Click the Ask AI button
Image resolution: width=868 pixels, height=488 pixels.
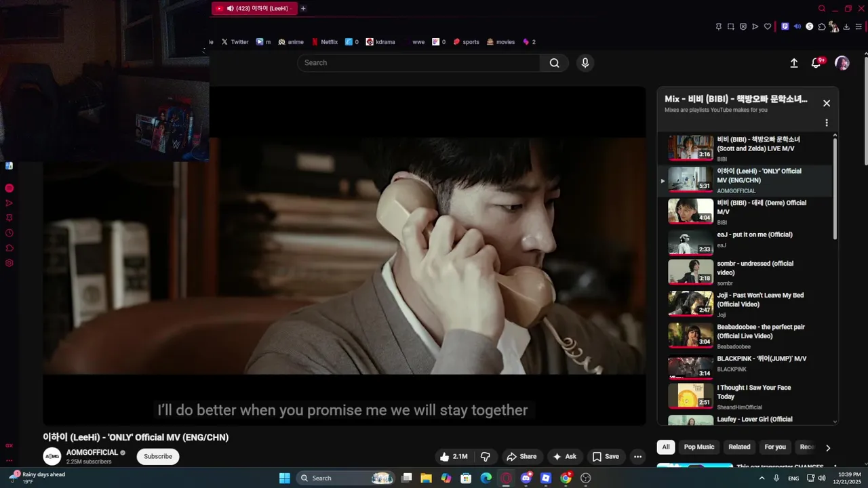pyautogui.click(x=564, y=457)
